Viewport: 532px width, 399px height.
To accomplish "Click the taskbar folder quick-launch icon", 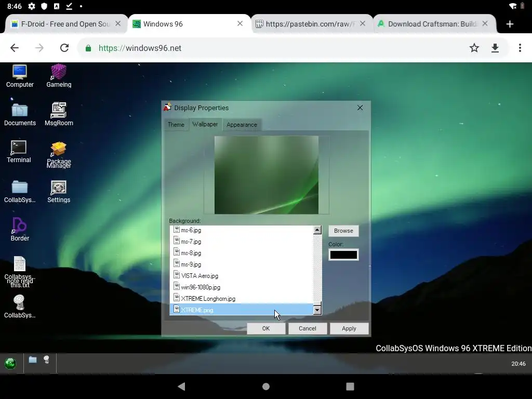I will pos(33,360).
